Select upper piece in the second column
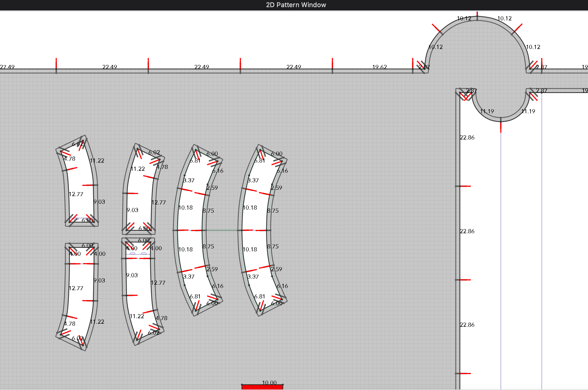Screen dimensions: 588x390 140,190
